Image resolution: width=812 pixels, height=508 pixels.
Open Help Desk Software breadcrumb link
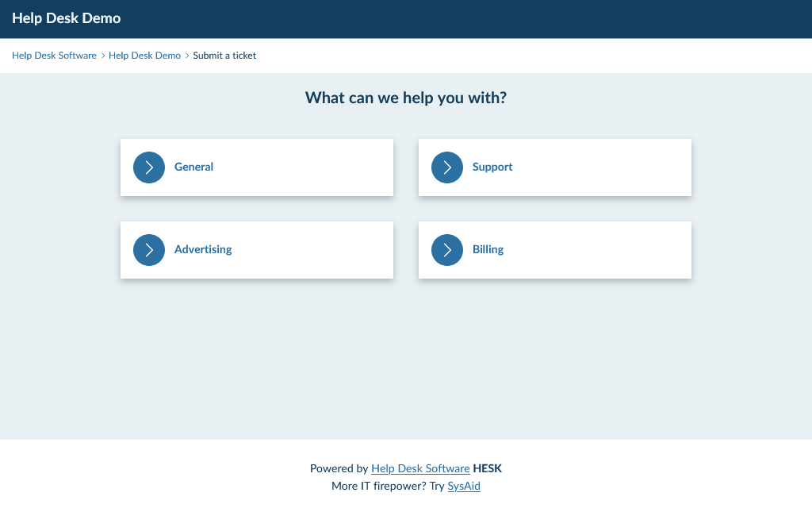(x=54, y=56)
